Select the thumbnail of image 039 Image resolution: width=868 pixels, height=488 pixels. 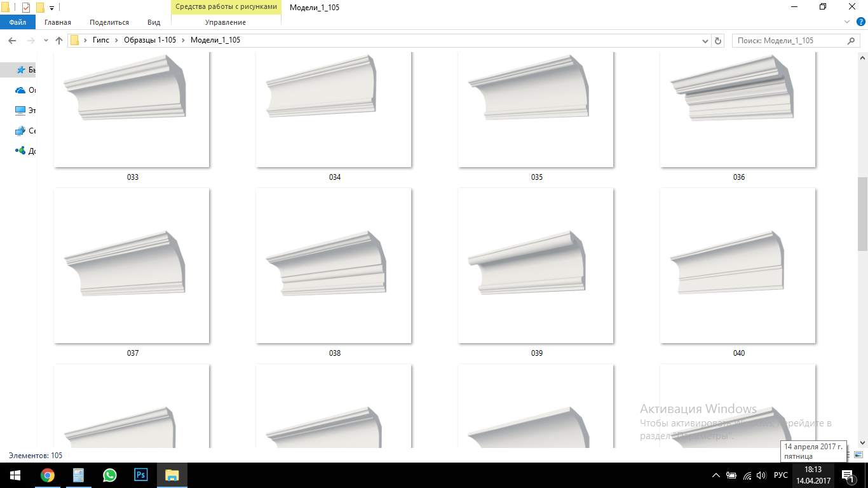tap(536, 266)
